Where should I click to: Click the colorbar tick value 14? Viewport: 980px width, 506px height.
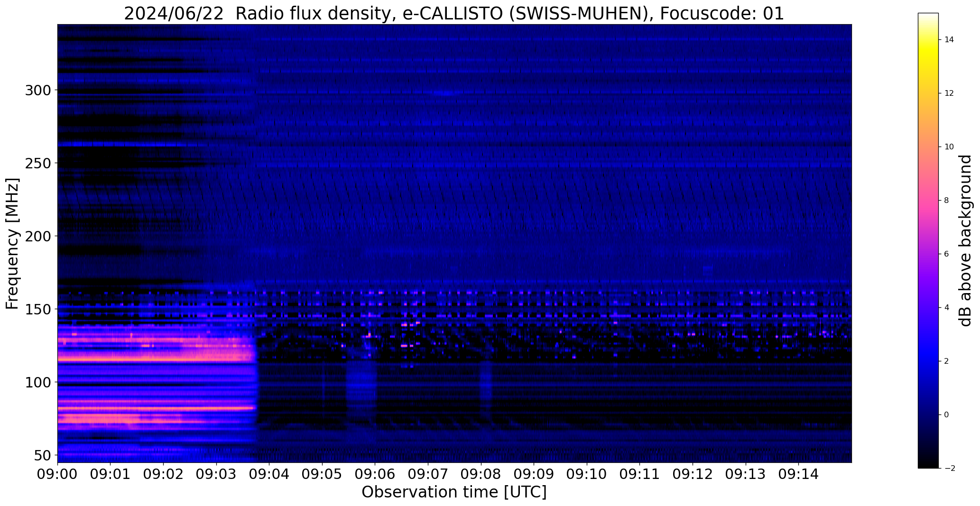949,40
